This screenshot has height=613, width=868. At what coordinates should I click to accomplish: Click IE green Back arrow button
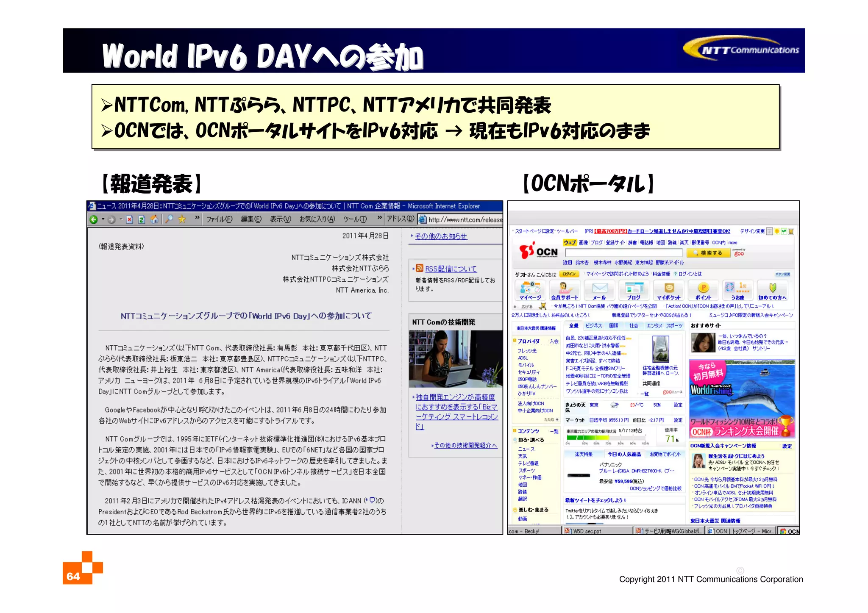point(94,219)
